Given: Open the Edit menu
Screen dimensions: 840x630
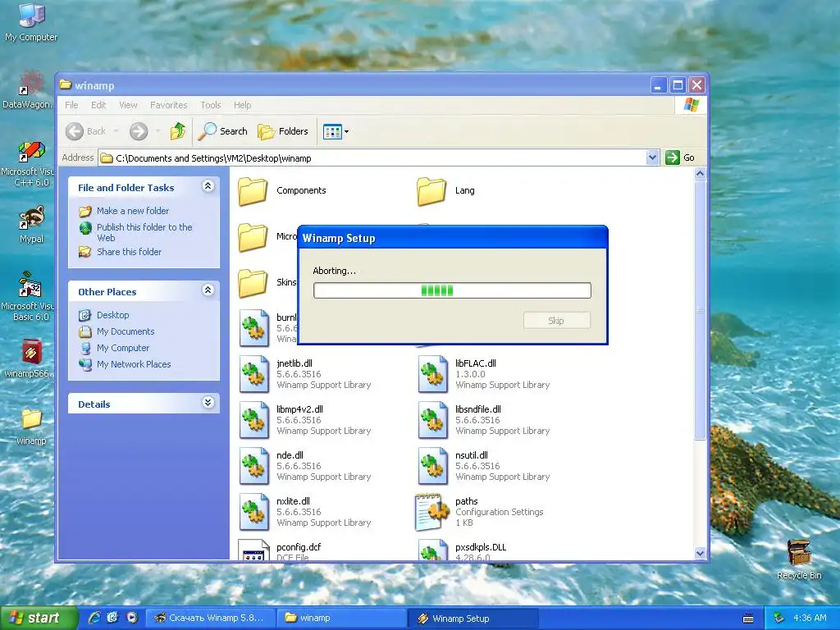Looking at the screenshot, I should click(x=98, y=105).
